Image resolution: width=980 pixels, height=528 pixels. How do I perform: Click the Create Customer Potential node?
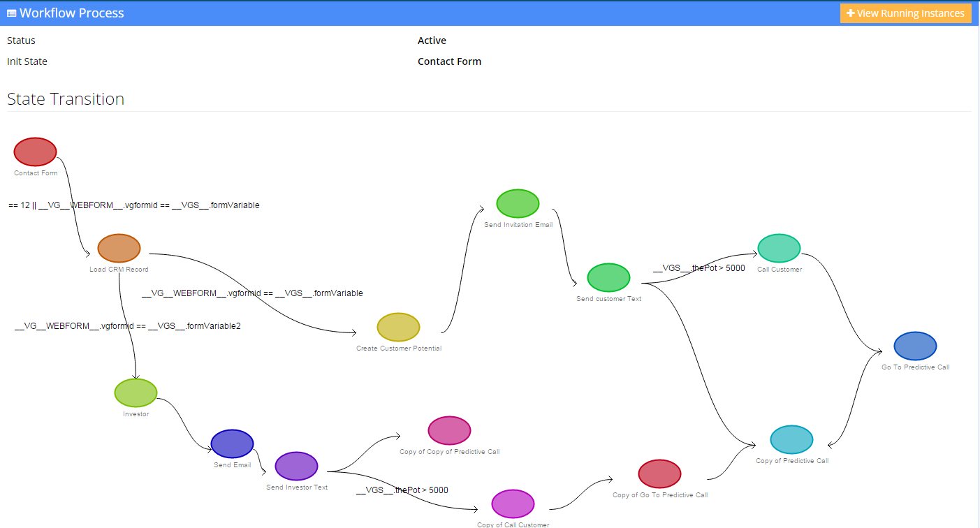[398, 328]
